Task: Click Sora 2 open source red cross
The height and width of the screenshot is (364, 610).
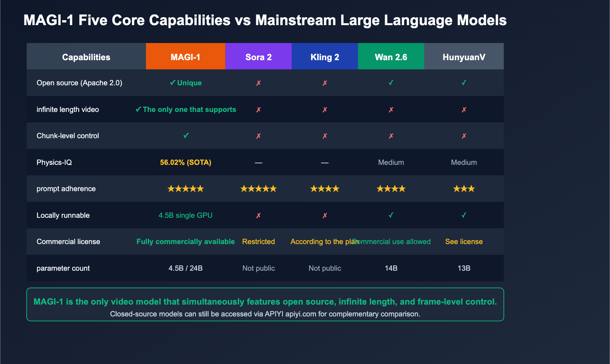Action: (x=258, y=83)
